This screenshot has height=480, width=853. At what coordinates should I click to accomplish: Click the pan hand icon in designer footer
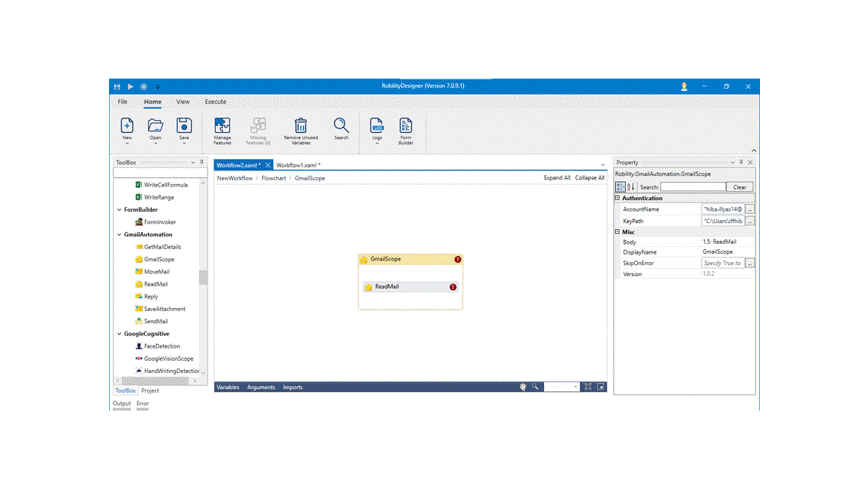coord(523,387)
